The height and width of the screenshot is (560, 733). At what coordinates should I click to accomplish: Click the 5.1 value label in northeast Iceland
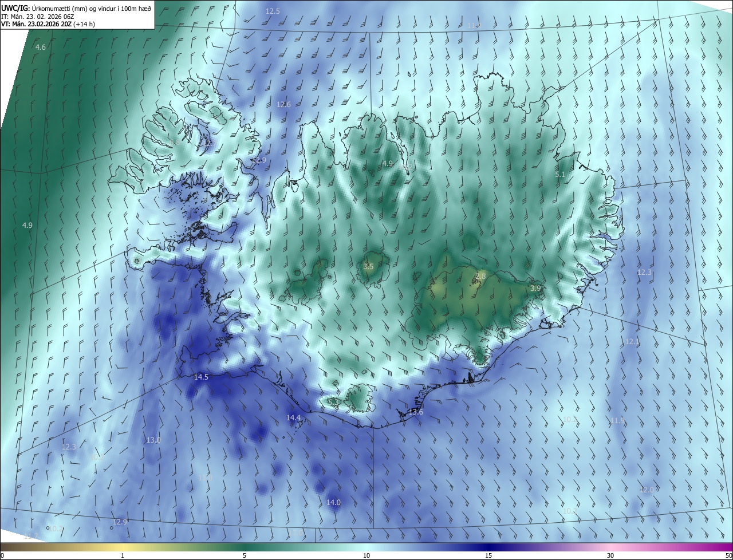tap(560, 174)
